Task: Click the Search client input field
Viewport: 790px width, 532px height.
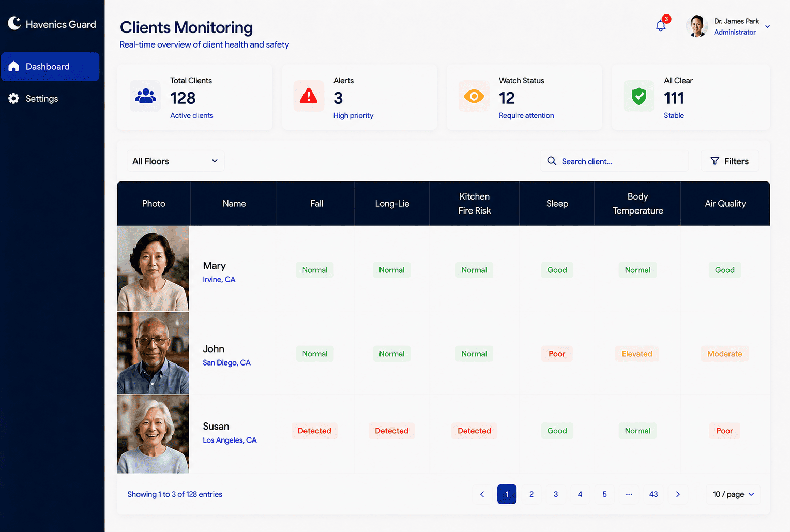Action: pos(614,161)
